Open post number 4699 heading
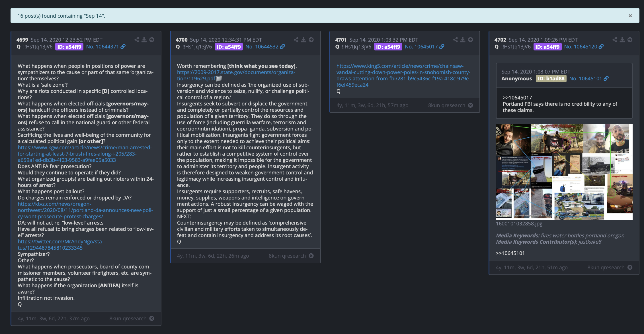644x334 pixels. 22,40
